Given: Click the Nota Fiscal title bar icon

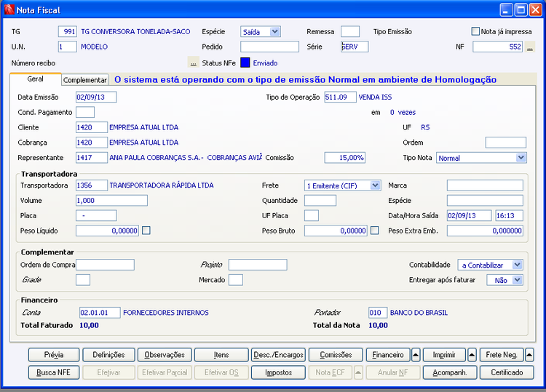Looking at the screenshot, I should 9,10.
